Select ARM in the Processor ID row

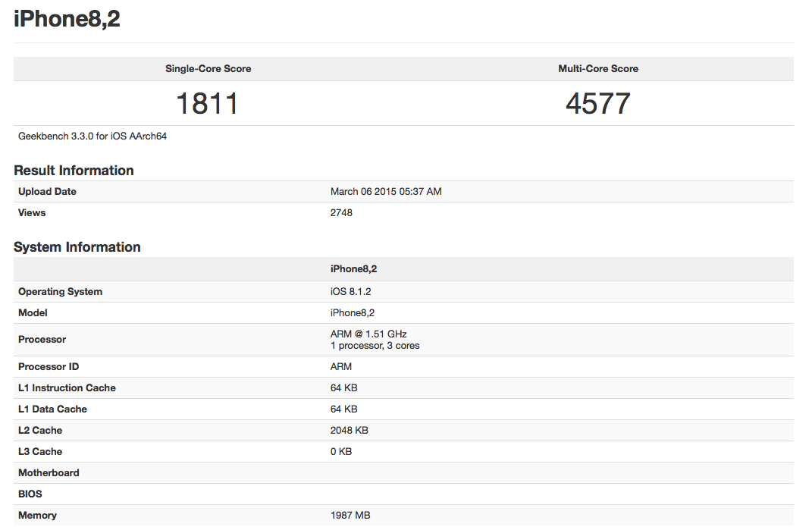(x=340, y=366)
